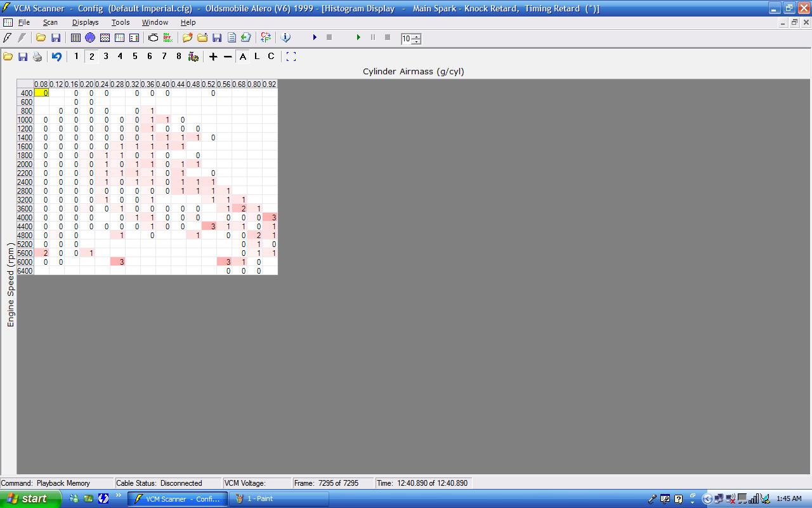Click the vehicle info icon

pyautogui.click(x=285, y=38)
